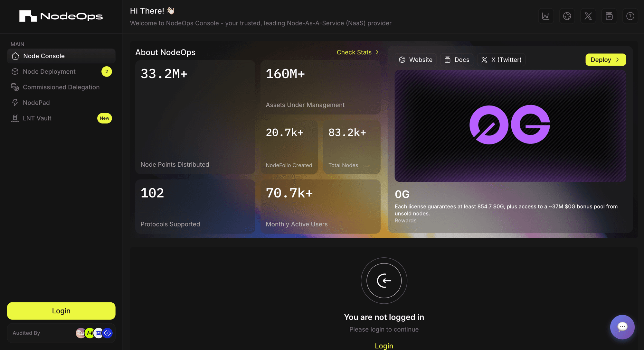Click the circular login arrow icon
Image resolution: width=644 pixels, height=350 pixels.
pyautogui.click(x=384, y=281)
